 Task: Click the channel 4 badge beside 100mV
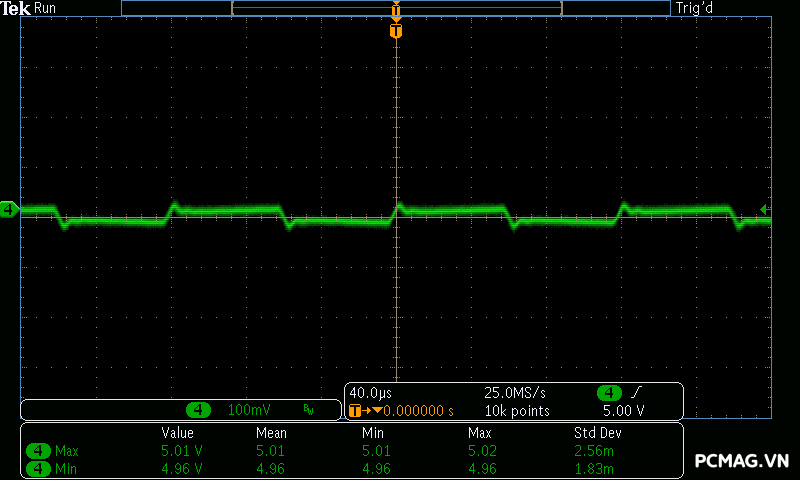(x=199, y=410)
